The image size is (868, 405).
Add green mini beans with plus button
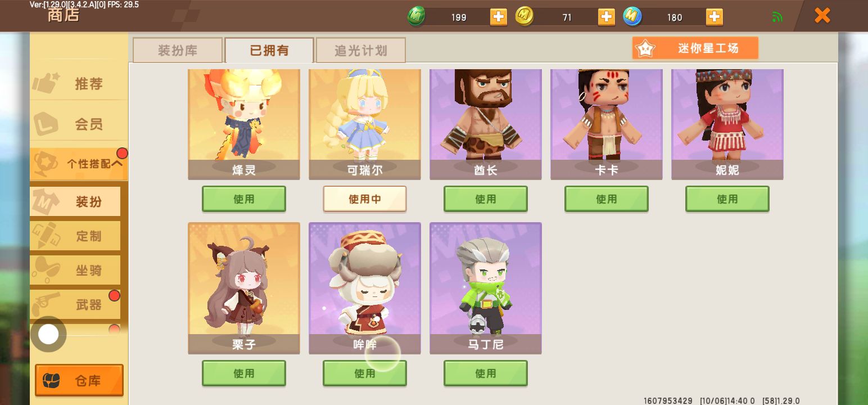(x=498, y=17)
